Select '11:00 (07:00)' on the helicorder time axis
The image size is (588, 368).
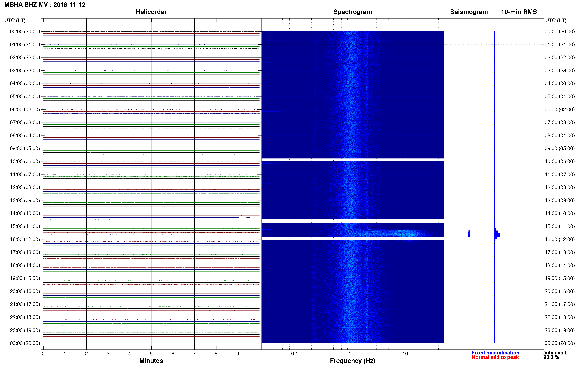25,174
